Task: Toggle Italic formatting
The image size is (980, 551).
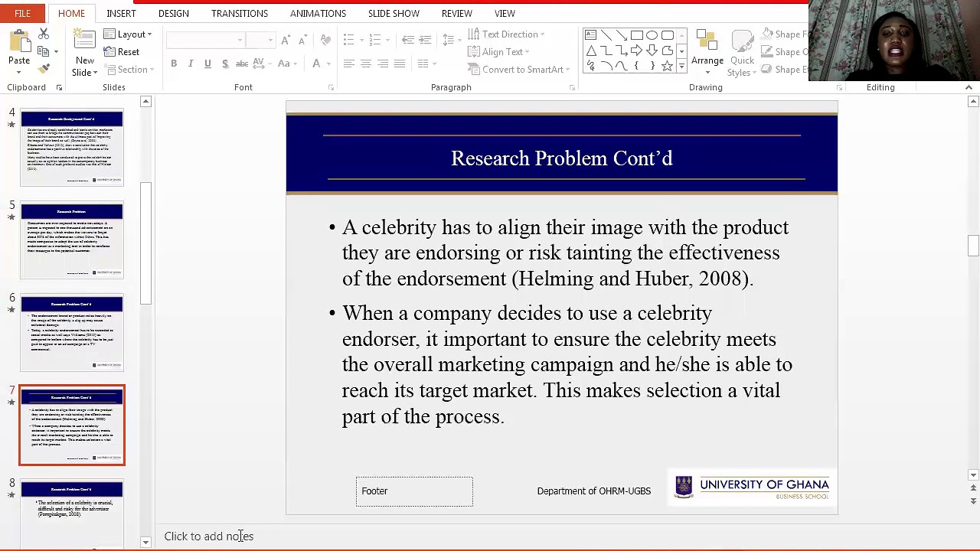Action: pyautogui.click(x=191, y=64)
